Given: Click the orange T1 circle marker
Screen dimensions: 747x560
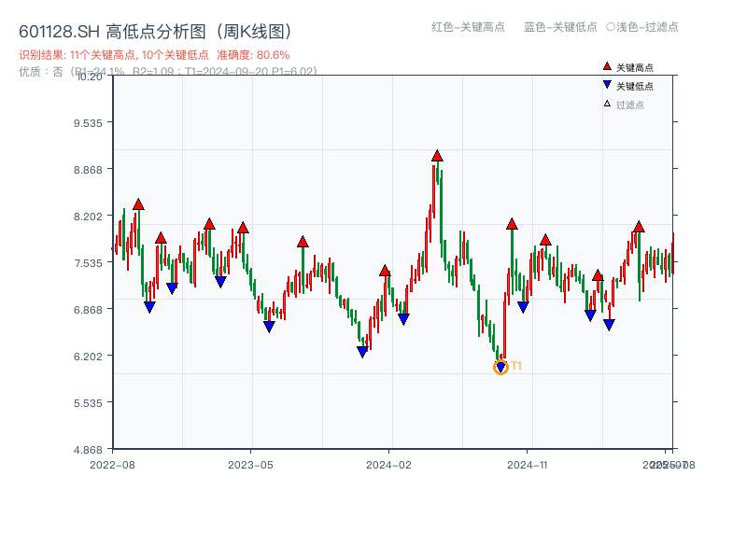Looking at the screenshot, I should pos(500,368).
